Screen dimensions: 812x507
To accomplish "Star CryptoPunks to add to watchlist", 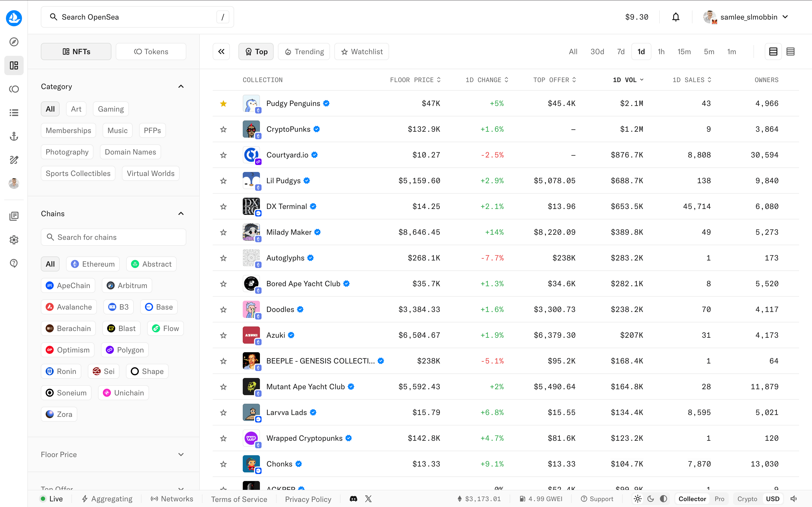I will pos(223,129).
